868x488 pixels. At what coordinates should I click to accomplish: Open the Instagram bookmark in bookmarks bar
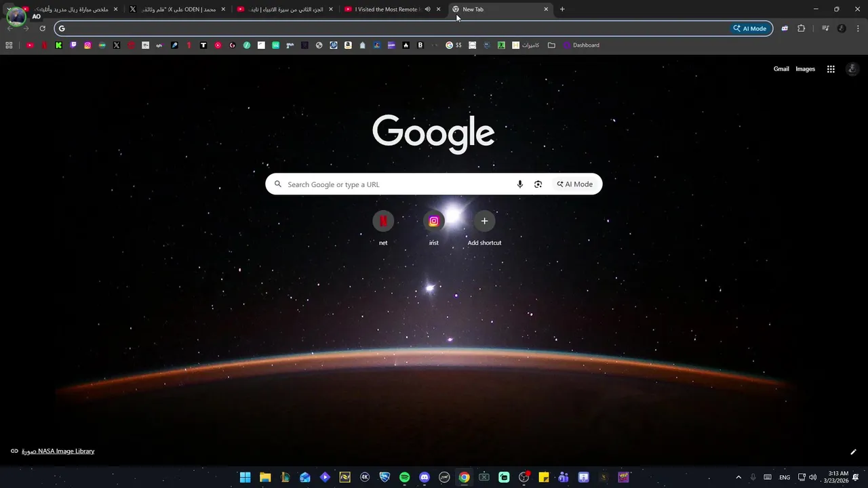pos(87,45)
